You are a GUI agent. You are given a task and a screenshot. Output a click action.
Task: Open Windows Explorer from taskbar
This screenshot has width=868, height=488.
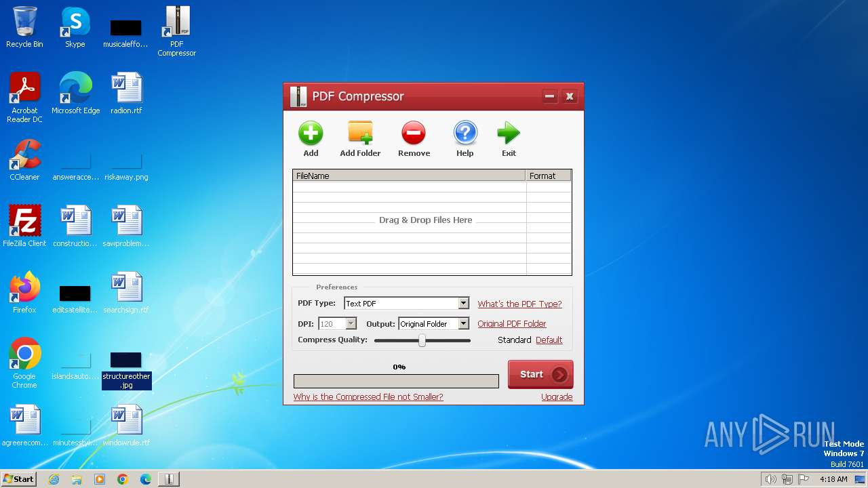click(x=77, y=479)
